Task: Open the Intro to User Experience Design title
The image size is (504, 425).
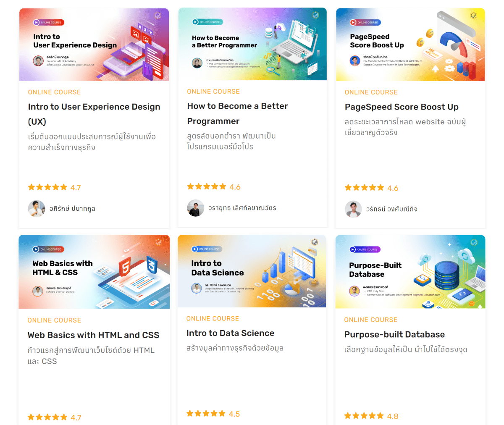Action: [x=94, y=107]
